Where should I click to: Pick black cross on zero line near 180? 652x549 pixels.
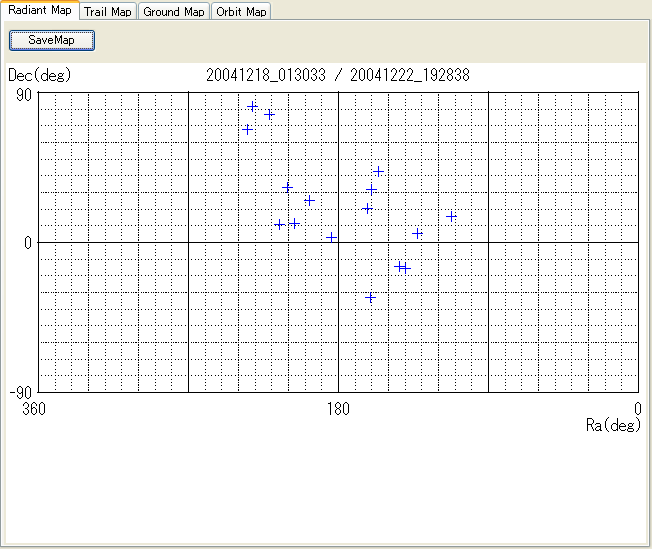[x=332, y=237]
